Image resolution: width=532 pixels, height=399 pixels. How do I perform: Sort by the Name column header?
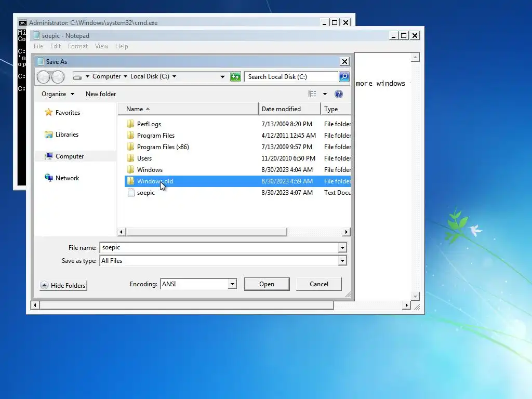pyautogui.click(x=188, y=109)
